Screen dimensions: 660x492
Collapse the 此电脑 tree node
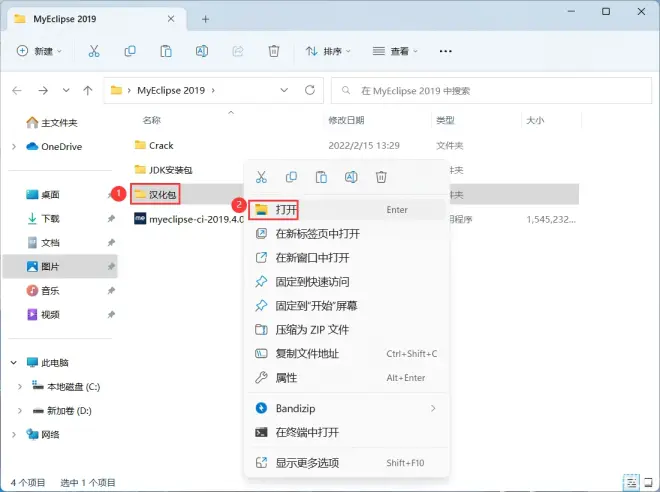click(14, 362)
